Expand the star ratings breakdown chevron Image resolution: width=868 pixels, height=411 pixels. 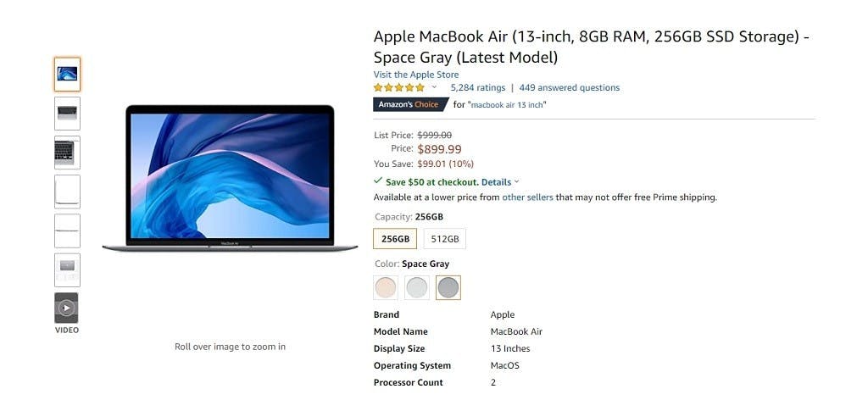(435, 87)
